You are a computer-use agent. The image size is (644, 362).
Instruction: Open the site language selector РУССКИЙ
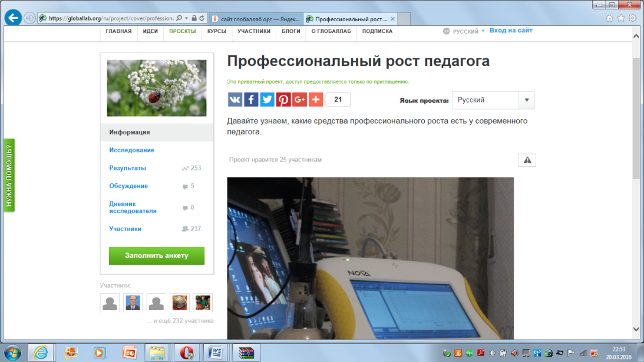pyautogui.click(x=464, y=31)
